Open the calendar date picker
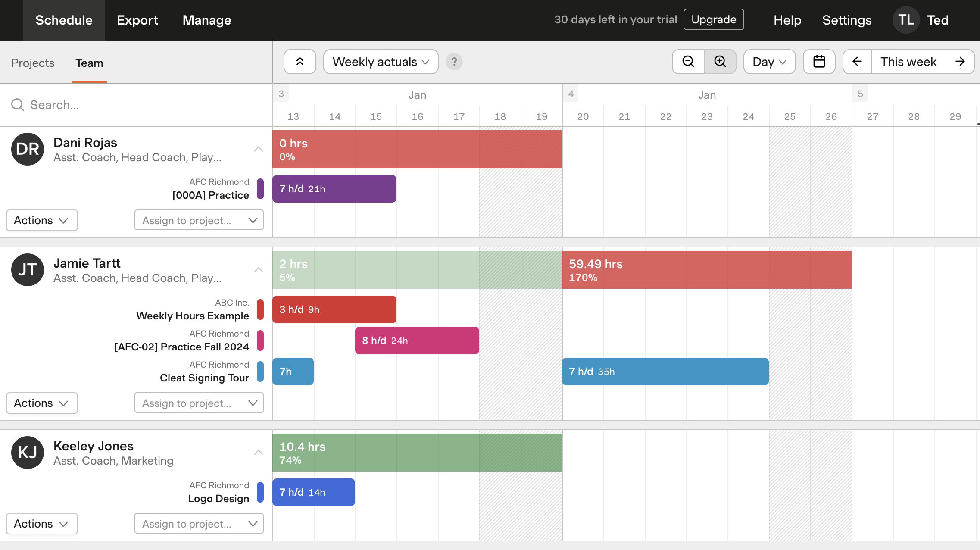This screenshot has height=550, width=980. pos(819,62)
